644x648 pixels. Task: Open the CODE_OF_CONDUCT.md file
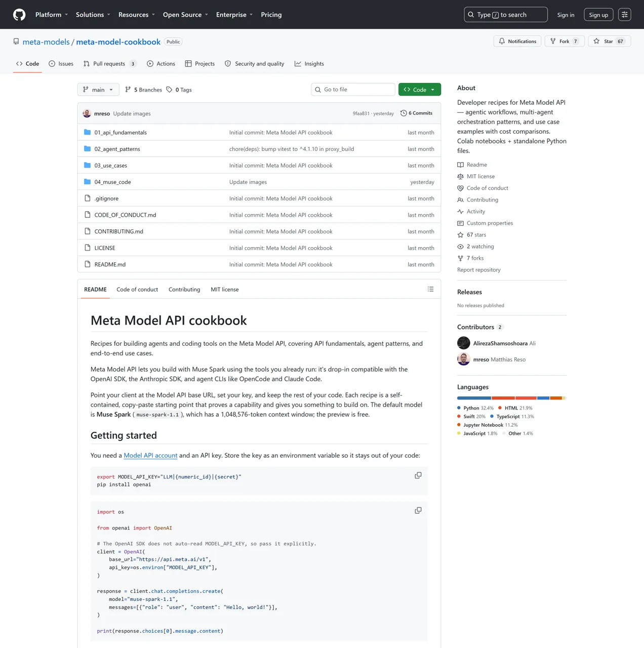pyautogui.click(x=125, y=215)
